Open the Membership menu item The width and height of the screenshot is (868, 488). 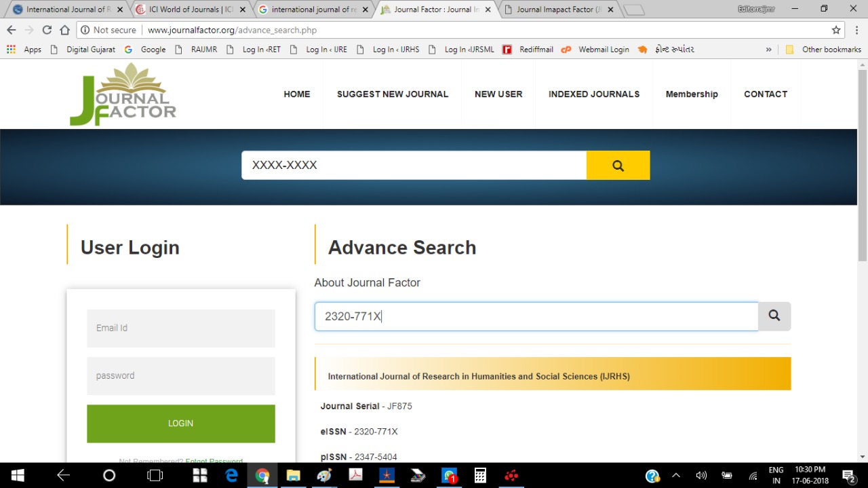coord(692,94)
